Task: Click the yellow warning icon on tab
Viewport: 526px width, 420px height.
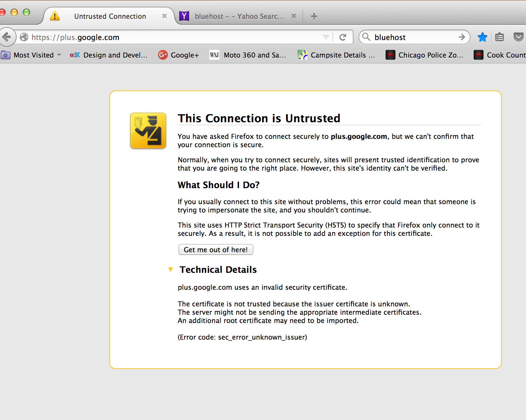Action: pyautogui.click(x=55, y=16)
